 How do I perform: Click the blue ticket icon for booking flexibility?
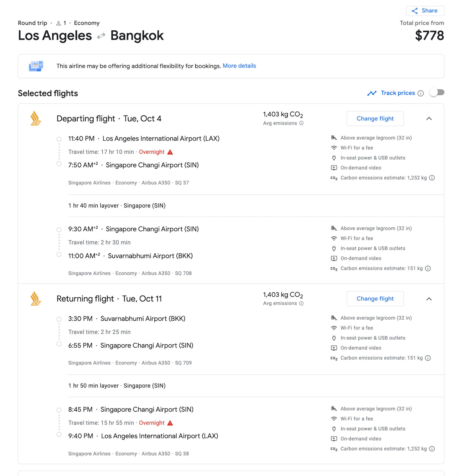tap(36, 66)
